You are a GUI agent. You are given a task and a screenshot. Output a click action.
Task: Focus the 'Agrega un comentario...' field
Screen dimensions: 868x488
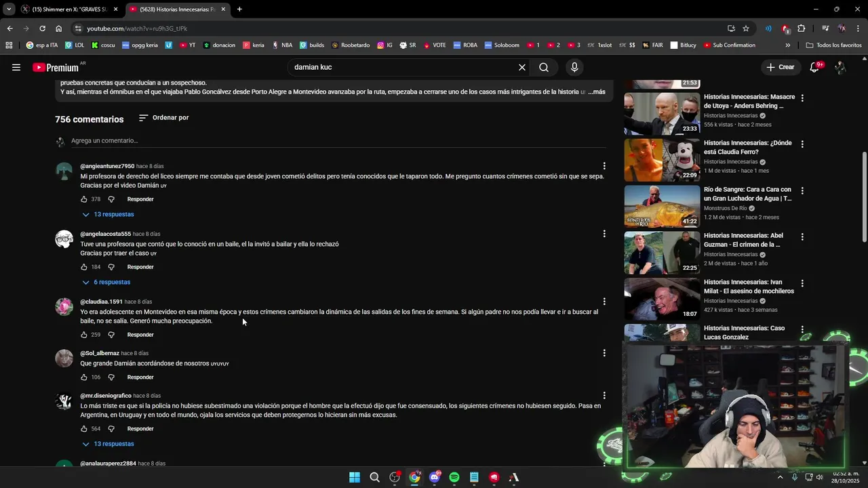click(x=338, y=141)
